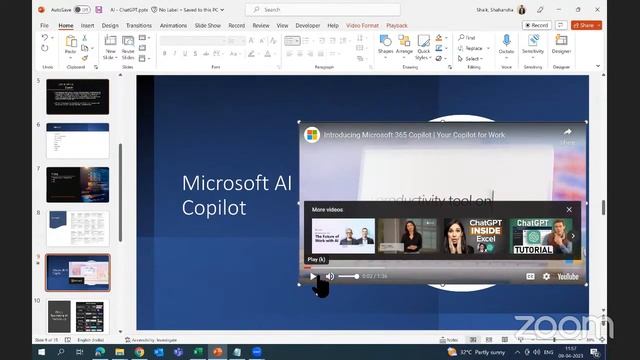Image resolution: width=640 pixels, height=360 pixels.
Task: Open the Select dropdown in Editing
Action: [x=471, y=59]
